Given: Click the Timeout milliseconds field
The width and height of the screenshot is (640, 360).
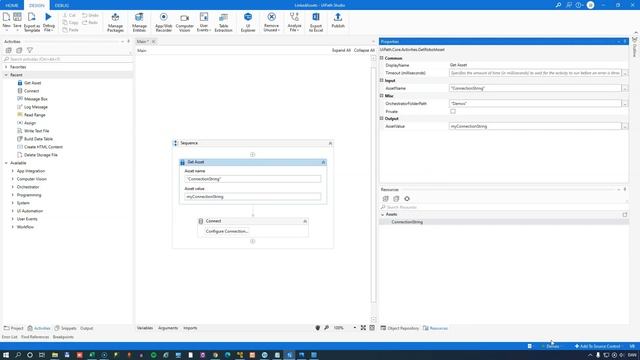Looking at the screenshot, I should pyautogui.click(x=535, y=73).
